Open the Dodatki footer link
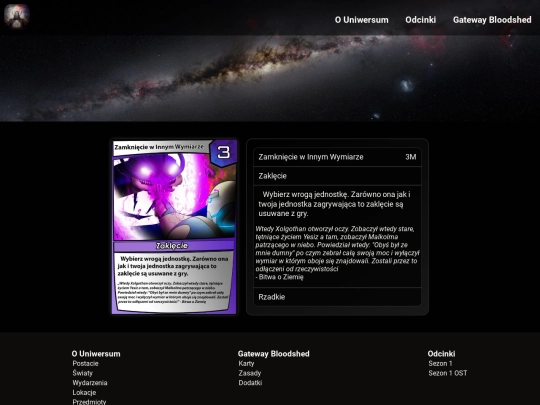 (x=250, y=383)
